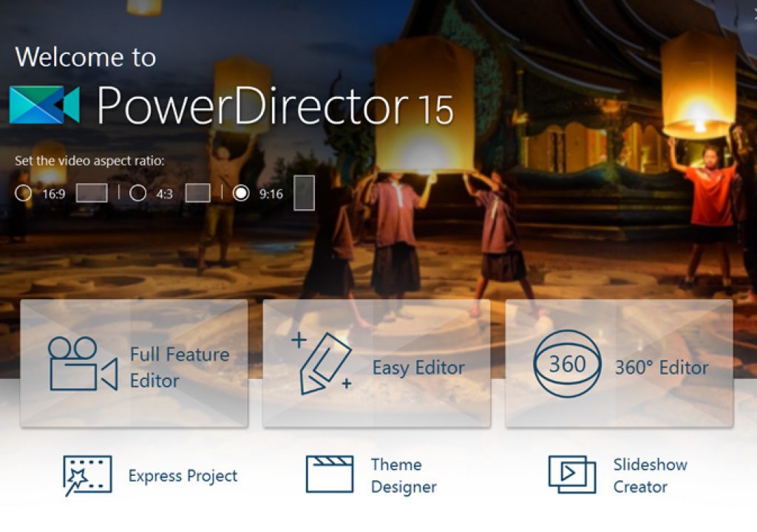The image size is (757, 532).
Task: Select the 16:9 aspect ratio radio button
Action: tap(23, 194)
